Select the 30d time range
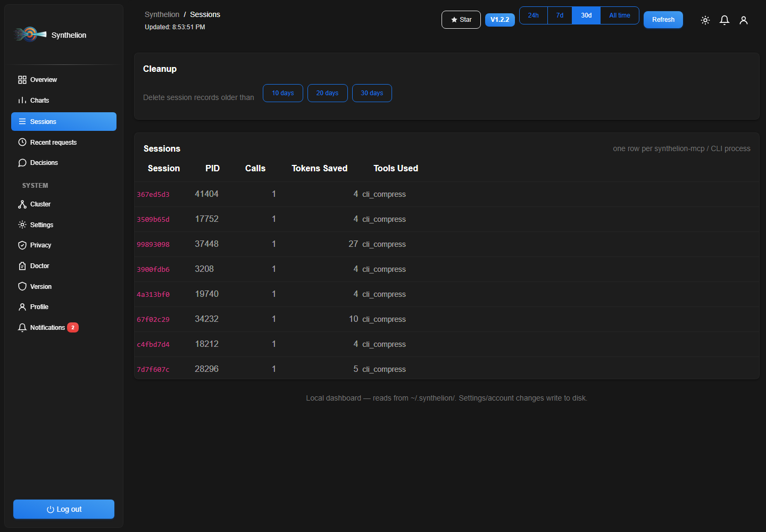This screenshot has width=766, height=532. (x=586, y=15)
